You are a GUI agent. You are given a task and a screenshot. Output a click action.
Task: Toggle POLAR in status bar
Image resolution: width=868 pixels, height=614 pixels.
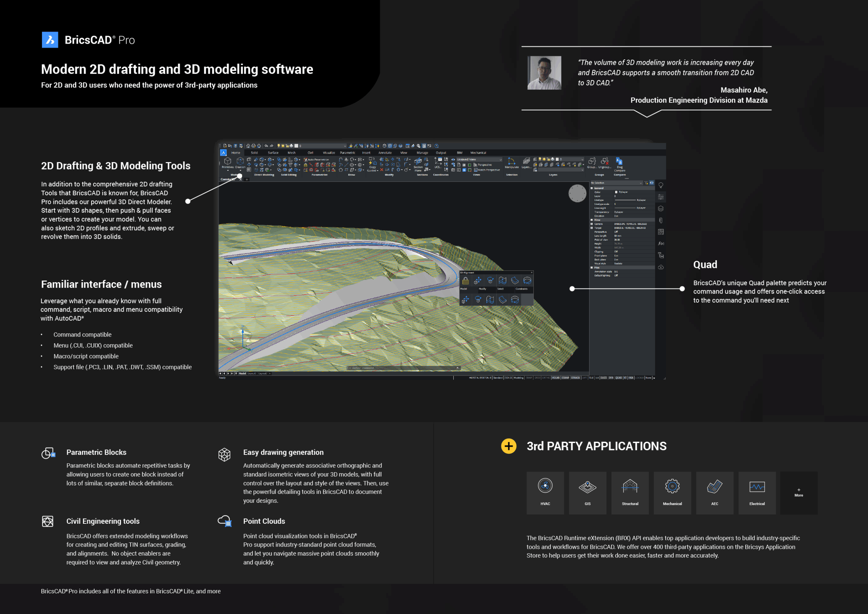[x=556, y=378]
